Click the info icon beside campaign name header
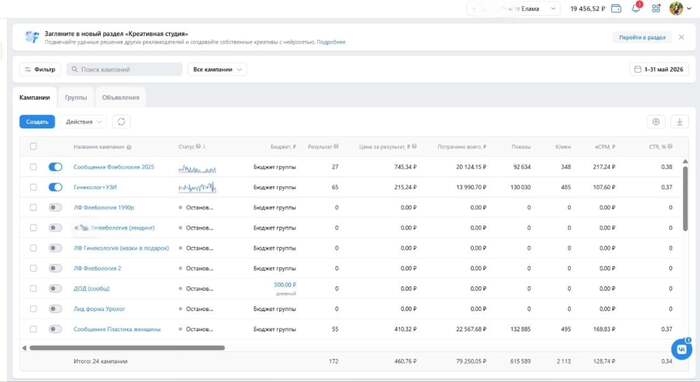 (129, 147)
